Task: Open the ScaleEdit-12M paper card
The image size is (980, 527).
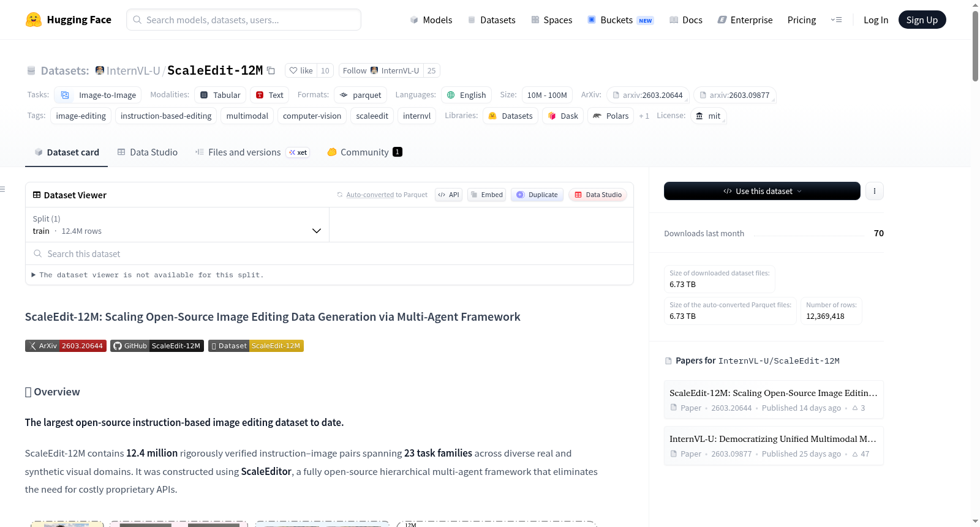Action: point(774,400)
